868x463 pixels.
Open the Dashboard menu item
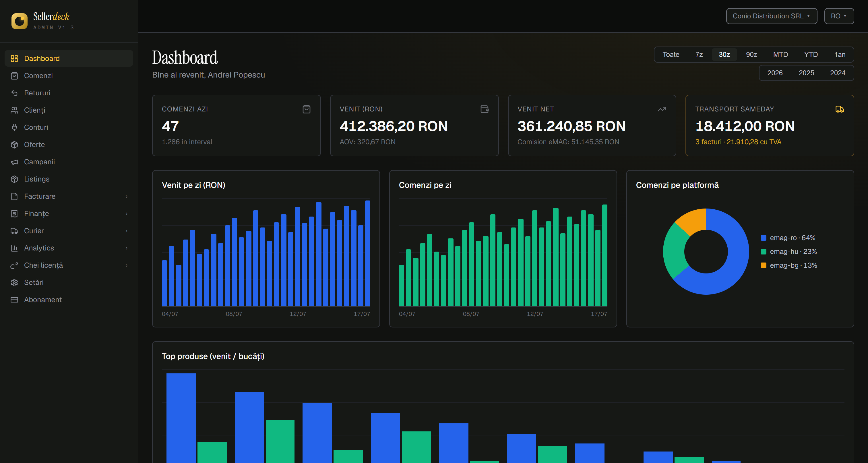(69, 59)
